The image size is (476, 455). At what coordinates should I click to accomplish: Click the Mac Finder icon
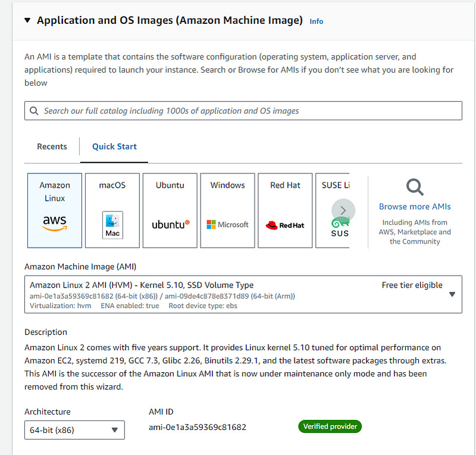point(112,225)
